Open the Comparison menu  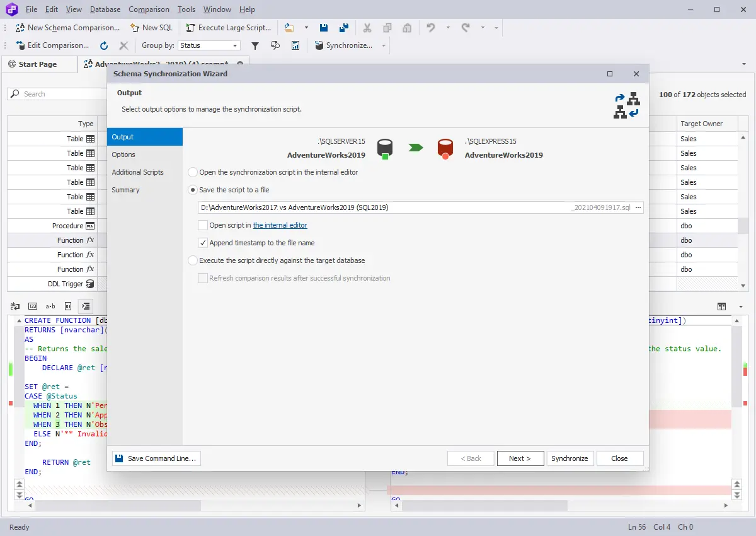point(149,9)
